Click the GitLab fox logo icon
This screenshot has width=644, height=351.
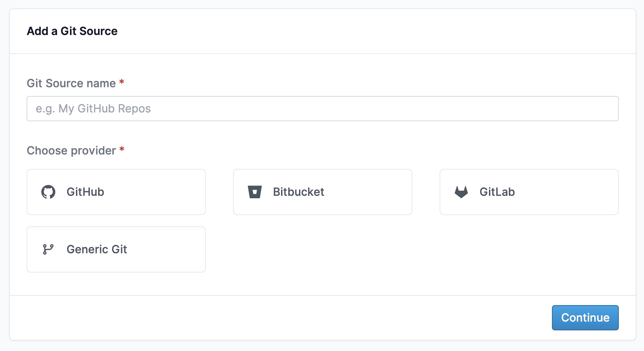tap(461, 192)
